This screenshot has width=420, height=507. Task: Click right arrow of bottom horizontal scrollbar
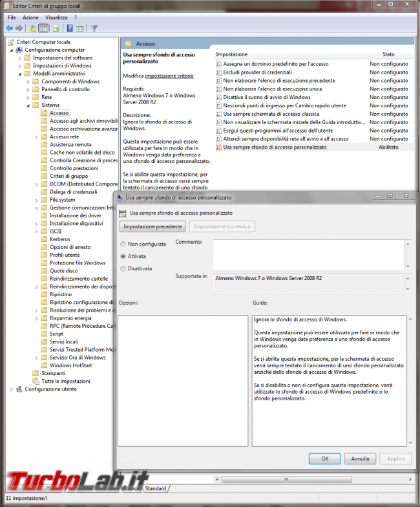410,480
